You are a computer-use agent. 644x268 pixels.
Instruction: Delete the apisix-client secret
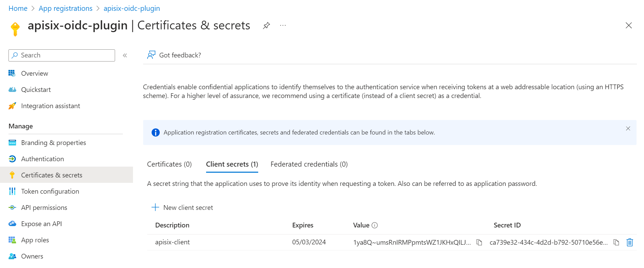(x=630, y=242)
